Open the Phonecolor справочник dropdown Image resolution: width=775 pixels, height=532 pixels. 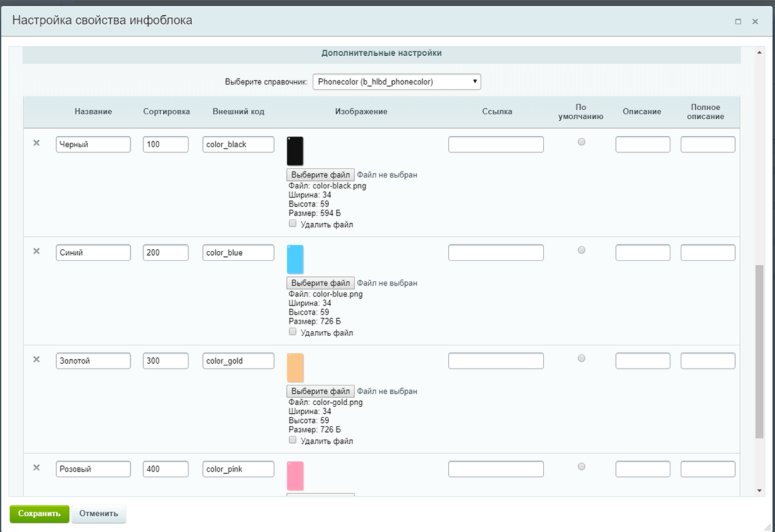point(397,82)
